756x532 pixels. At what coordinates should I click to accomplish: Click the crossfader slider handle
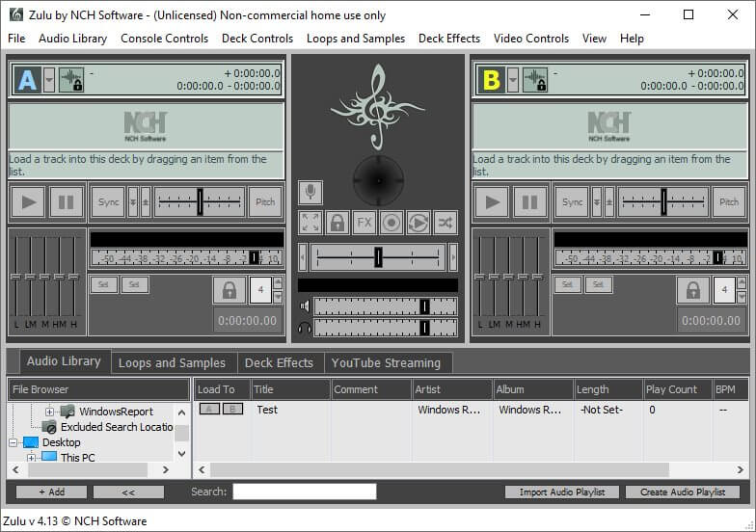click(x=378, y=257)
